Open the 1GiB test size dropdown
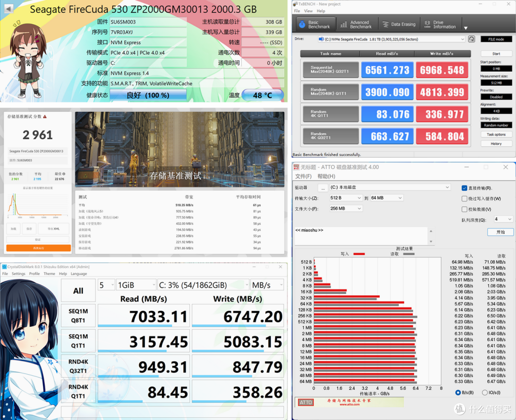 pos(136,285)
